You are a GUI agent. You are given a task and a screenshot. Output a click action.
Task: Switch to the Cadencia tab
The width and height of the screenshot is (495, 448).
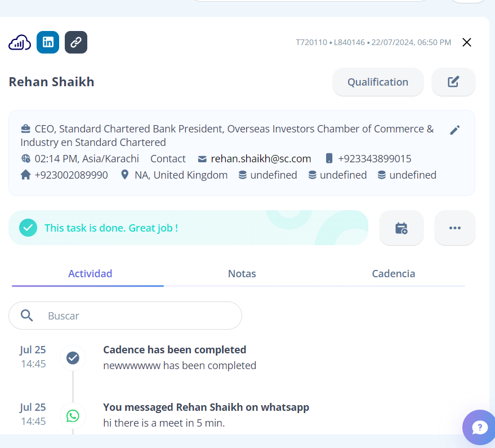pos(393,274)
